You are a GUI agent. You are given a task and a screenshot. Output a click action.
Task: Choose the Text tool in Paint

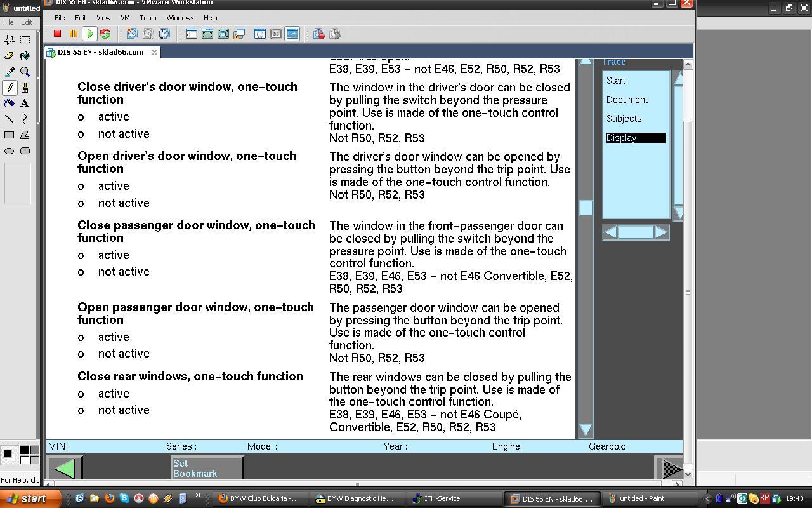click(x=25, y=103)
